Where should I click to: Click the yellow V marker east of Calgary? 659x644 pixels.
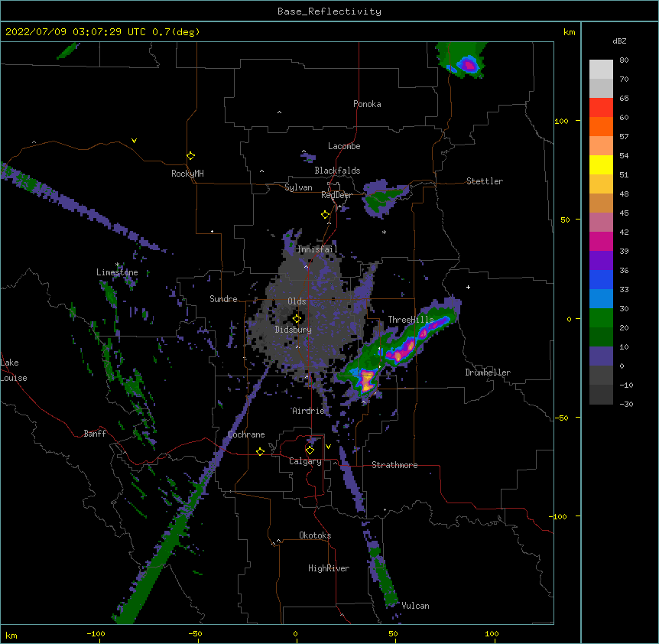point(328,447)
